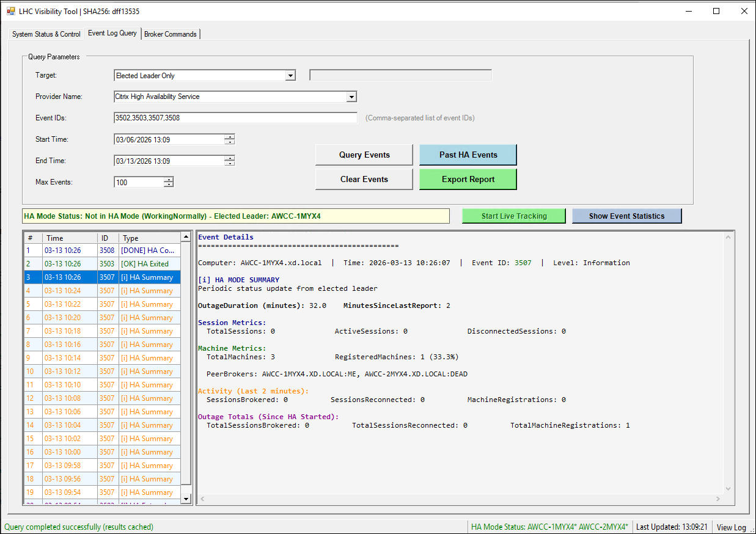756x534 pixels.
Task: Click PeerBrokers line in Event Details
Action: (x=337, y=374)
